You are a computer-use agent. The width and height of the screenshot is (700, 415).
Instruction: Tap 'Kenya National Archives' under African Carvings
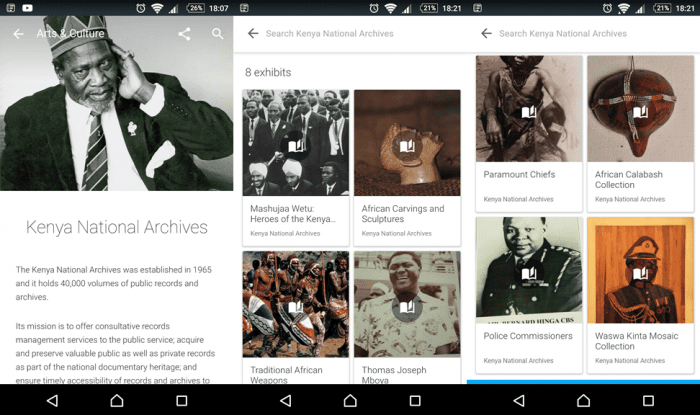[x=396, y=233]
